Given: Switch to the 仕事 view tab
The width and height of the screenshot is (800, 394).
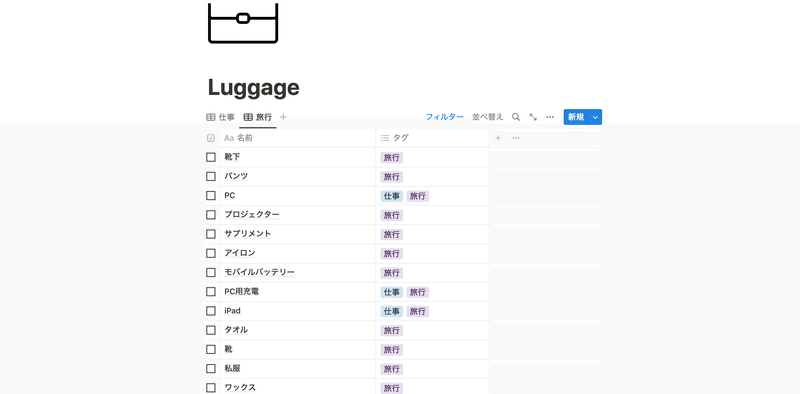Looking at the screenshot, I should pos(220,117).
